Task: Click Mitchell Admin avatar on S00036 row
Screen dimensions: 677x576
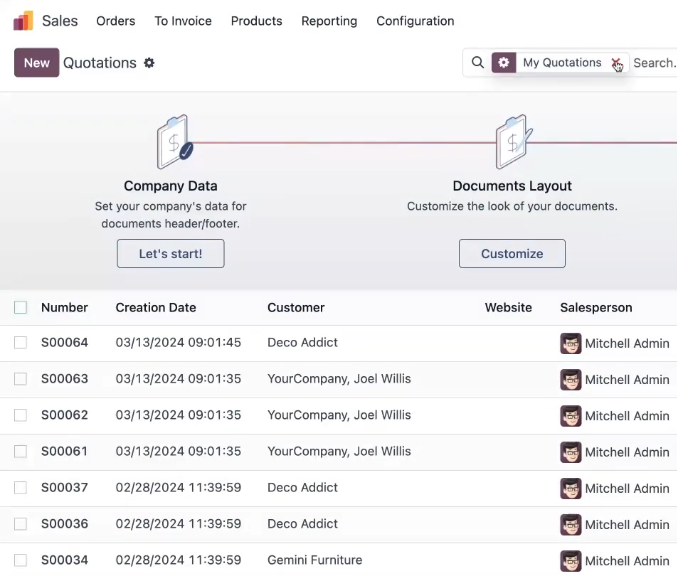Action: (570, 525)
